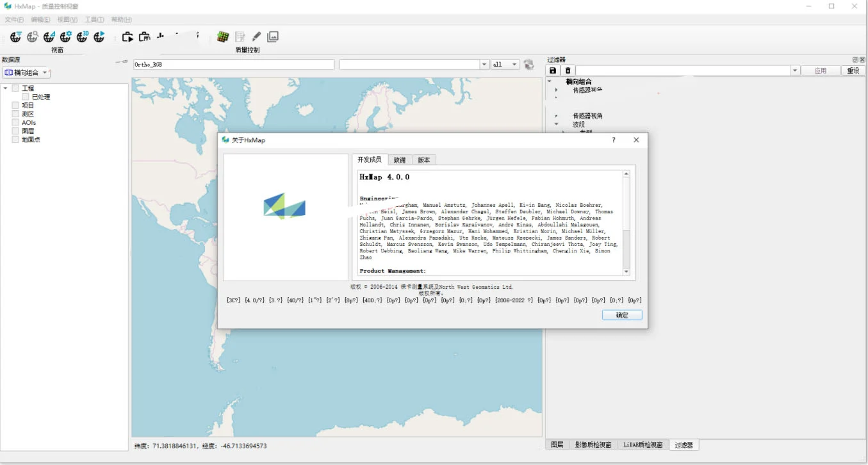Click the clipboard with play arrow icon
Viewport: 868px width, 465px height.
127,37
